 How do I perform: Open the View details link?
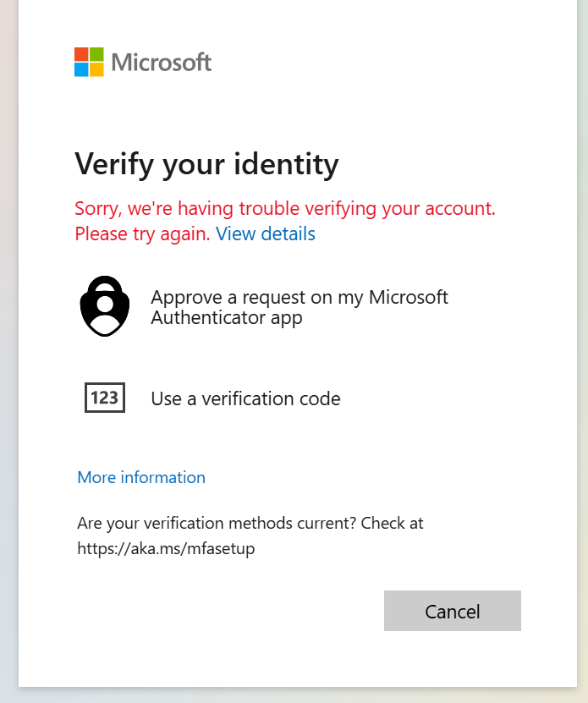click(265, 233)
